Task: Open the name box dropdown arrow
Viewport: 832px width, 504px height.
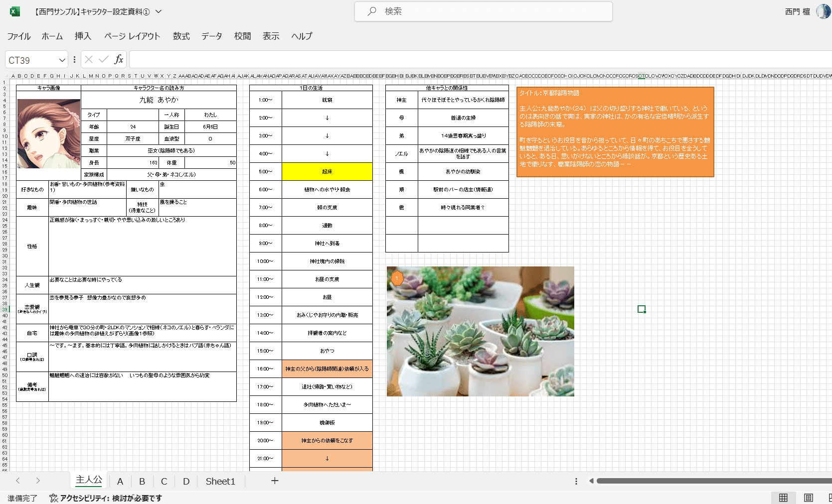Action: [62, 60]
